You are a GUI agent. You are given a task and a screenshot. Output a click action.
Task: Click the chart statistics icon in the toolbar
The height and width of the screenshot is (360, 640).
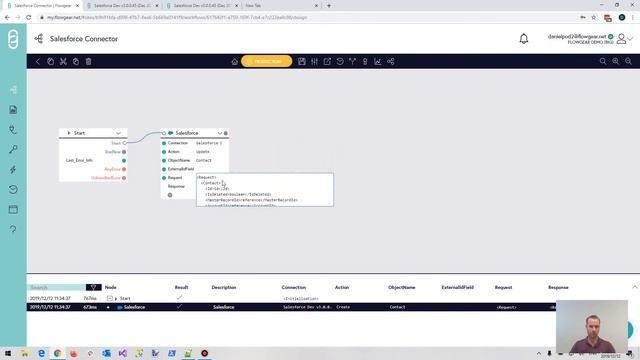tap(378, 62)
